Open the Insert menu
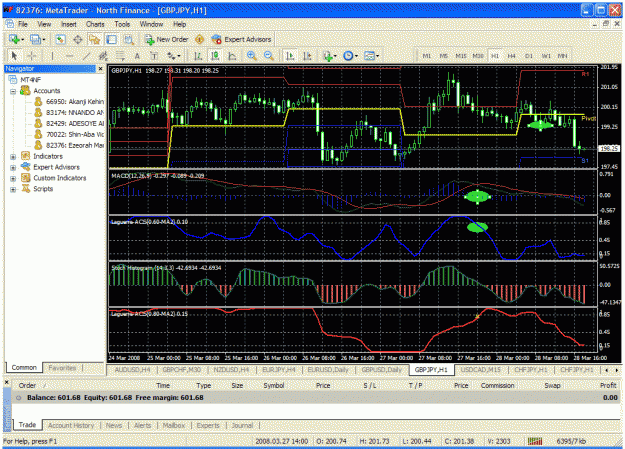This screenshot has width=625, height=449. pyautogui.click(x=69, y=24)
